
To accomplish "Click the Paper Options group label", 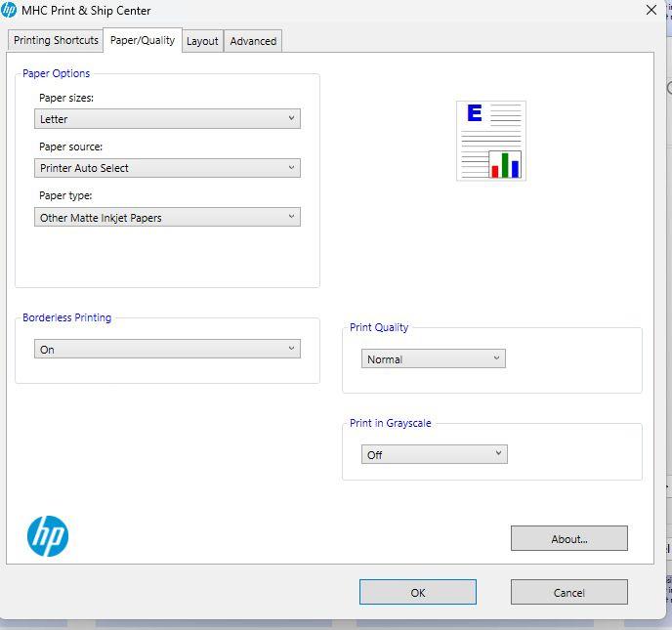I will click(x=56, y=73).
